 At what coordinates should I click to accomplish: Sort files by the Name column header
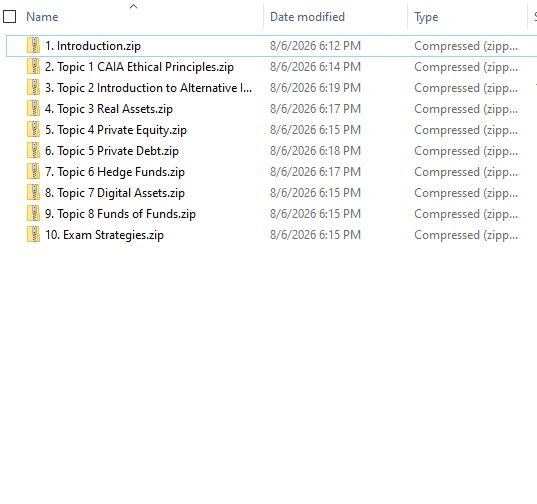42,17
